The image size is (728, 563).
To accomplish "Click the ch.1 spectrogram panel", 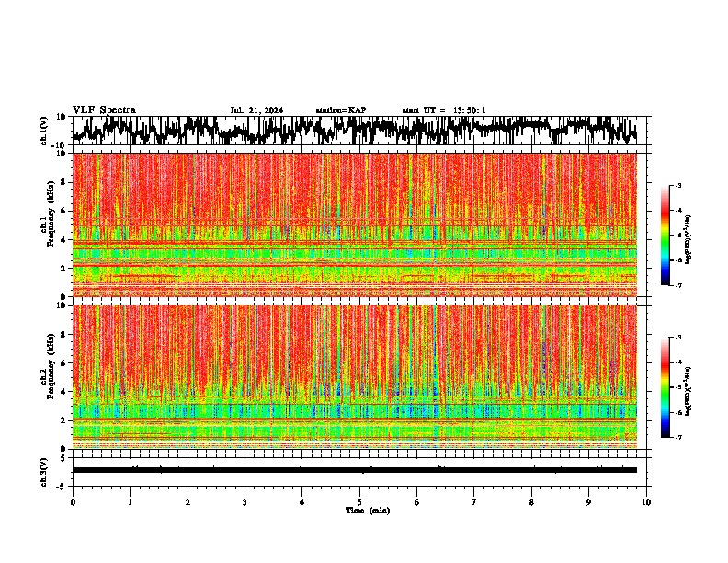I will [x=355, y=224].
